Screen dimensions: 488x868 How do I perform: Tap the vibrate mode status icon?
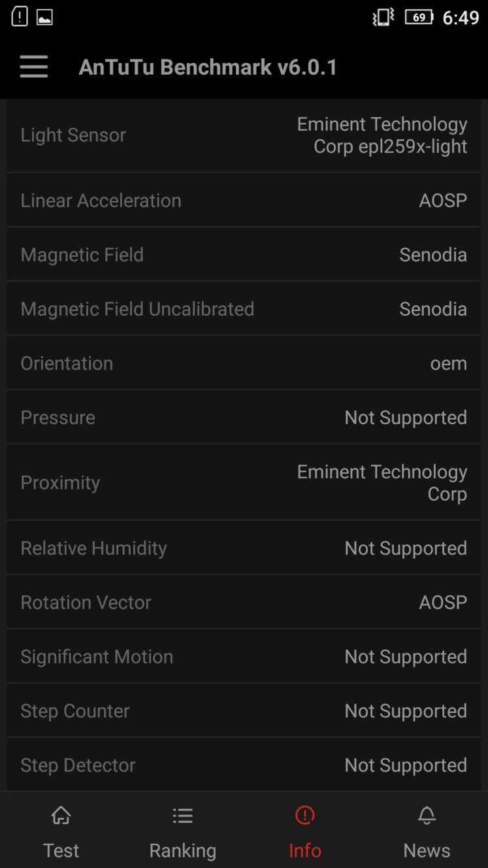click(383, 17)
